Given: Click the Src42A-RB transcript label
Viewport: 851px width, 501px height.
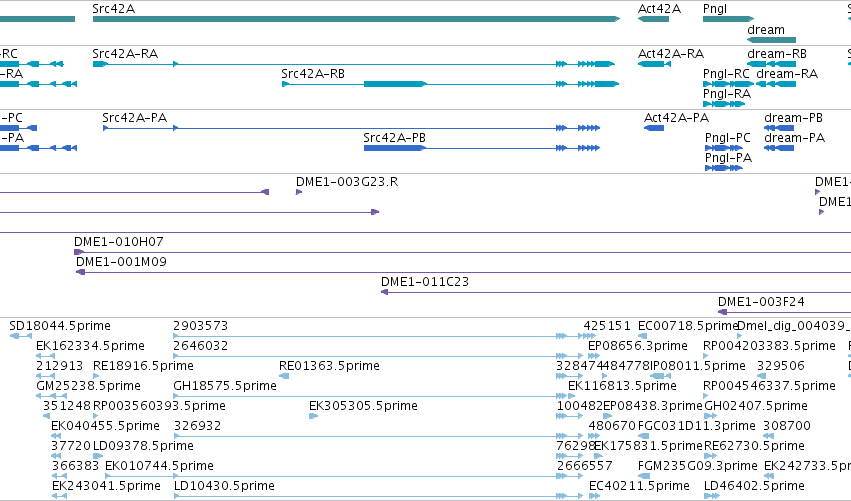Looking at the screenshot, I should [x=313, y=74].
